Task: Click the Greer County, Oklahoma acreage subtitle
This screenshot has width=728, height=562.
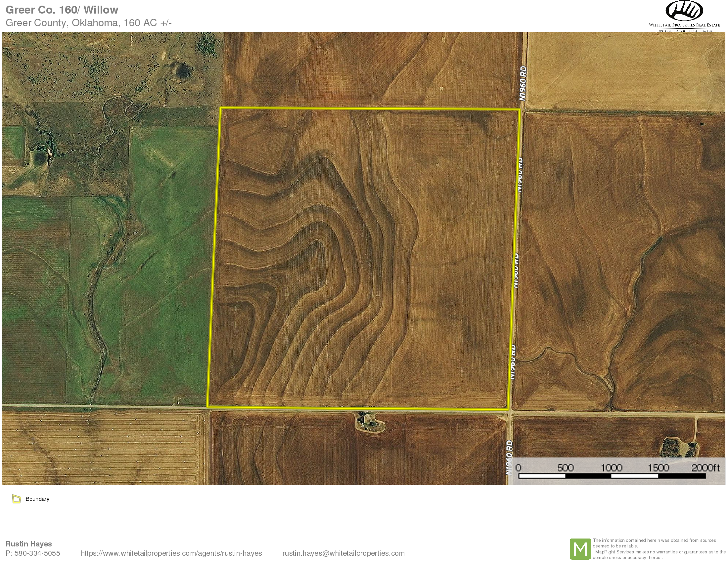Action: point(89,23)
